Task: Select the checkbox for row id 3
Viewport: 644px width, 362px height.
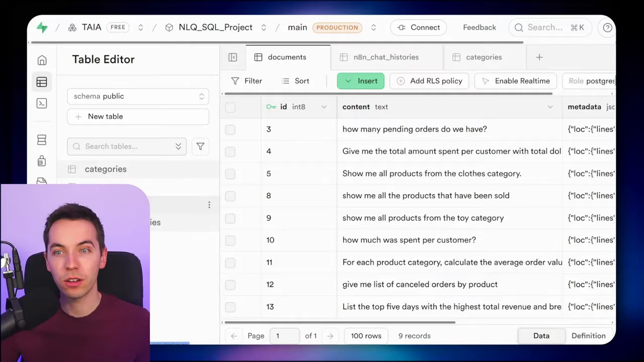Action: pos(230,129)
